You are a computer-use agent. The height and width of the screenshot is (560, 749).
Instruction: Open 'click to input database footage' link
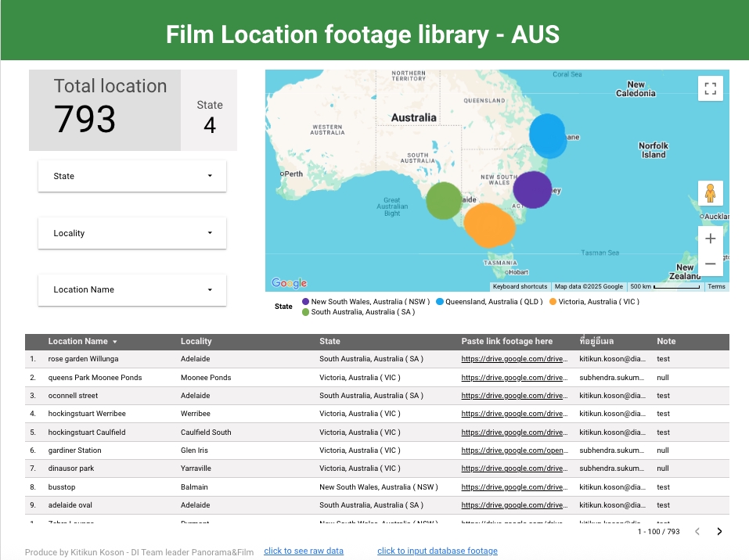tap(437, 551)
